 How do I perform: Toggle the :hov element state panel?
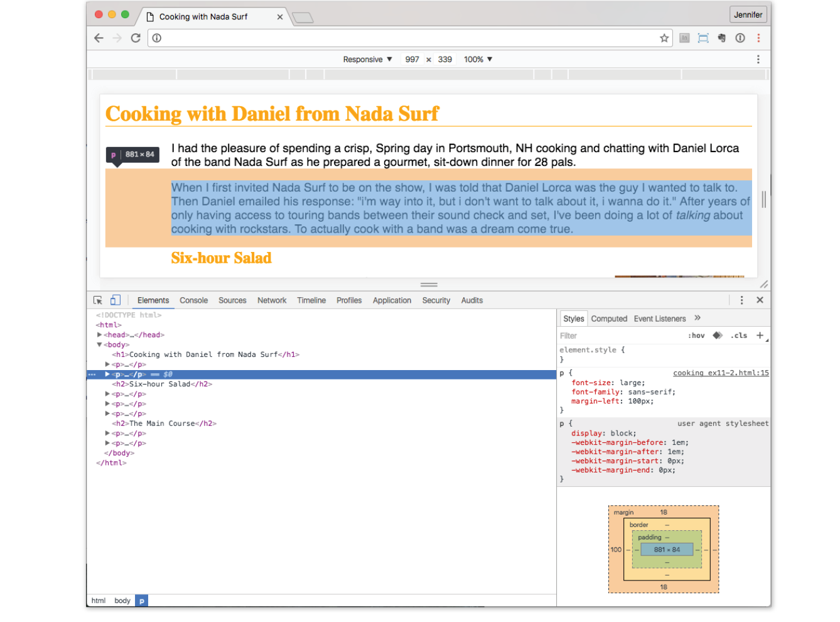tap(696, 336)
